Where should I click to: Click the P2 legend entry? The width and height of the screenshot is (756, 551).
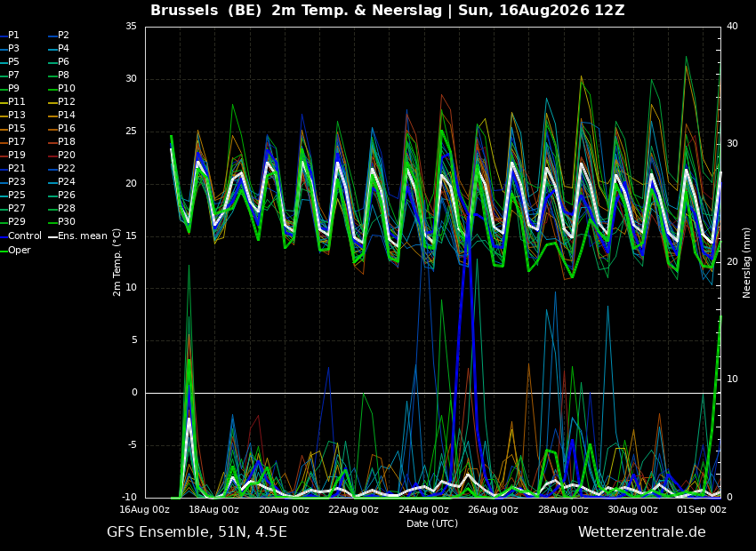tap(59, 36)
